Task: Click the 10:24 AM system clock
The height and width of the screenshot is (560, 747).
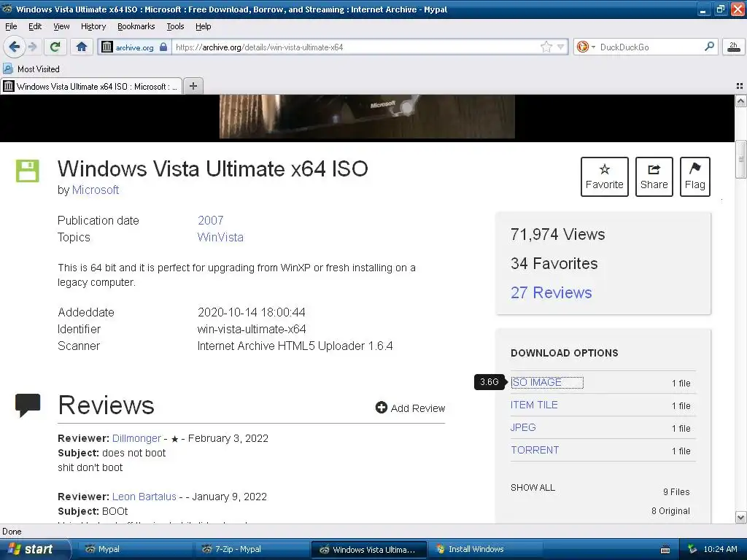Action: 720,549
